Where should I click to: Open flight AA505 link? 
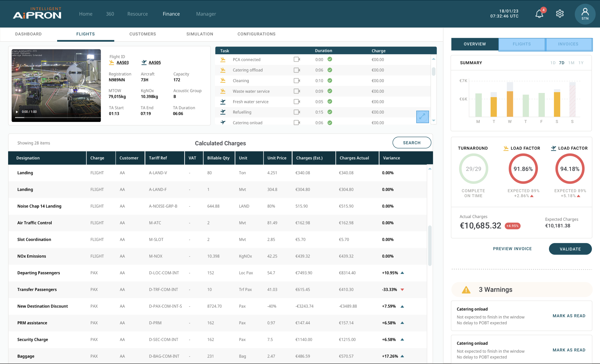(155, 63)
